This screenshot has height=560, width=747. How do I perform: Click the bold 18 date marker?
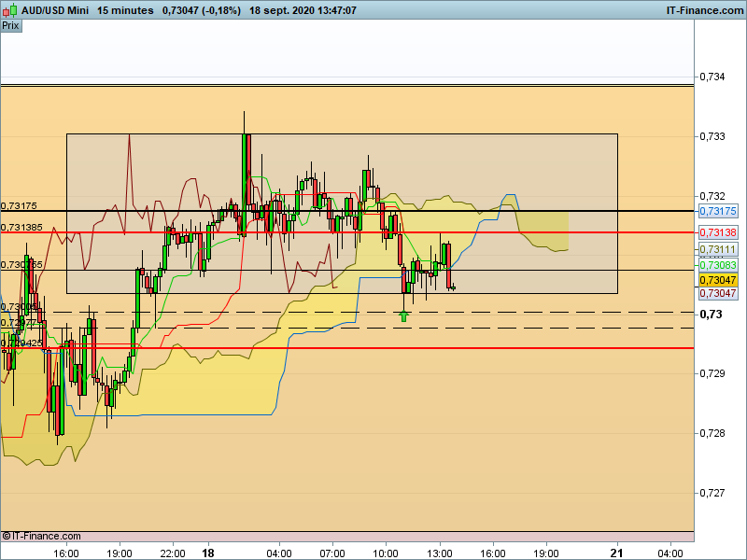(208, 553)
